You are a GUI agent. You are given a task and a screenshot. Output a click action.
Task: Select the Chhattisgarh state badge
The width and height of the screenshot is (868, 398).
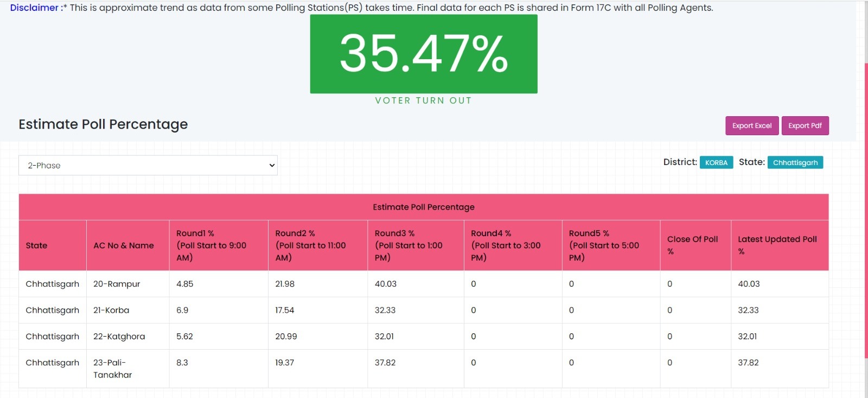click(x=795, y=162)
